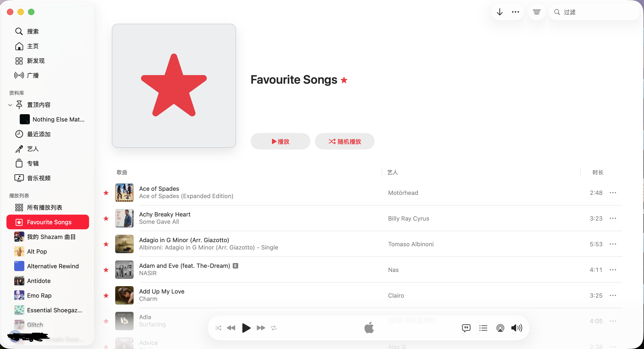Click the 随机播放 shuffle button
The height and width of the screenshot is (349, 644).
pyautogui.click(x=344, y=141)
